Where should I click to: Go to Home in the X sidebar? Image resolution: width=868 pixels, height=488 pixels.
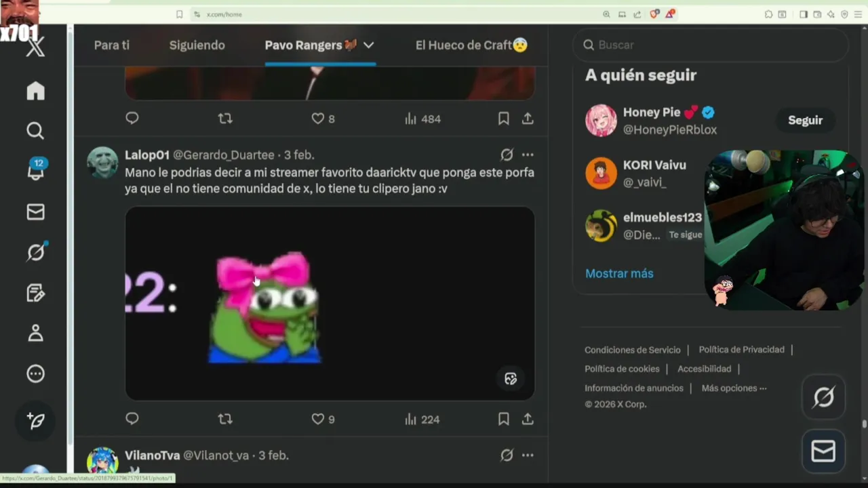pyautogui.click(x=35, y=91)
